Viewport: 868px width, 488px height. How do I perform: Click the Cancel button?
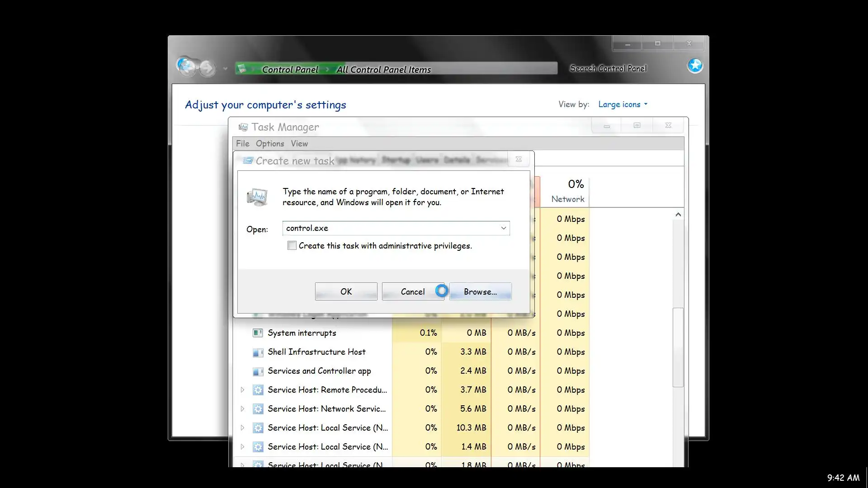pyautogui.click(x=412, y=292)
